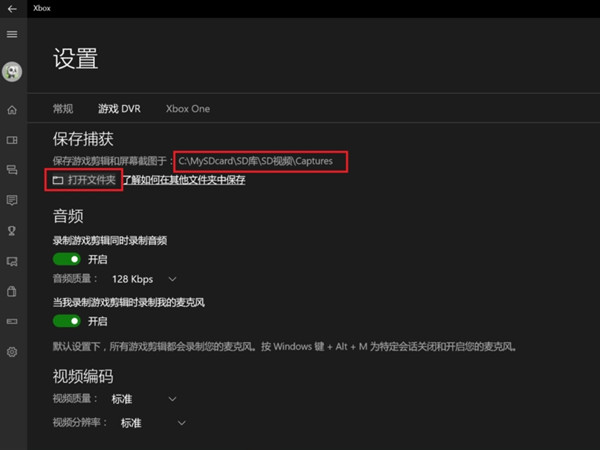Open the hamburger menu

[x=12, y=34]
